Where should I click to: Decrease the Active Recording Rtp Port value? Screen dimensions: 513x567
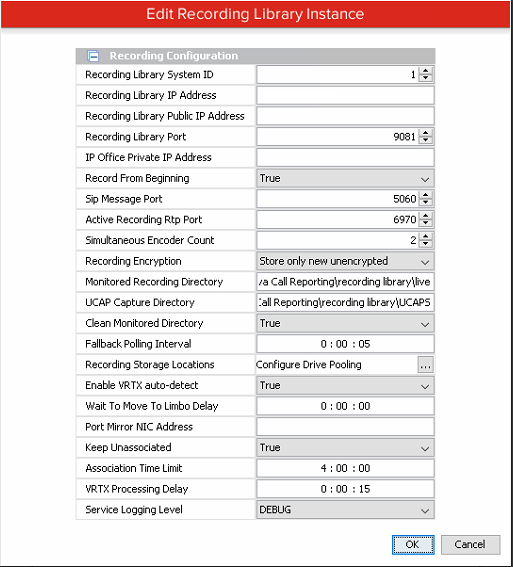coord(426,223)
